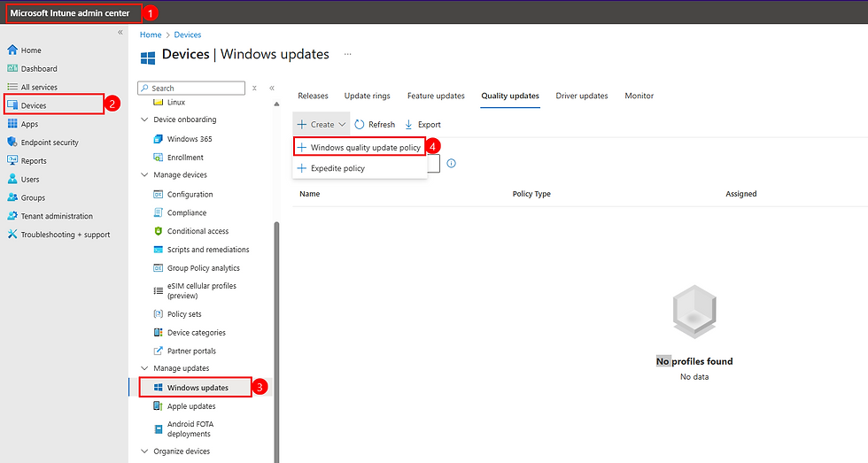Viewport: 868px width, 463px height.
Task: Collapse the Organize devices section
Action: [144, 451]
